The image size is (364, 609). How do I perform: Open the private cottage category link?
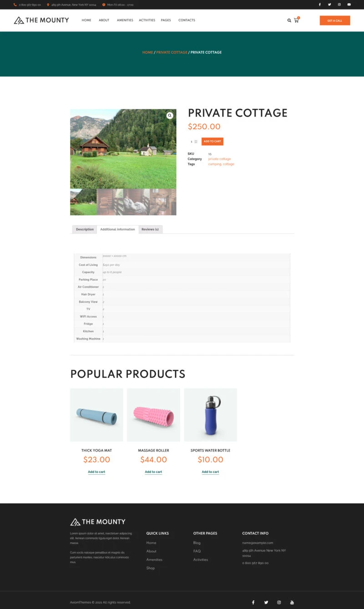pyautogui.click(x=219, y=159)
